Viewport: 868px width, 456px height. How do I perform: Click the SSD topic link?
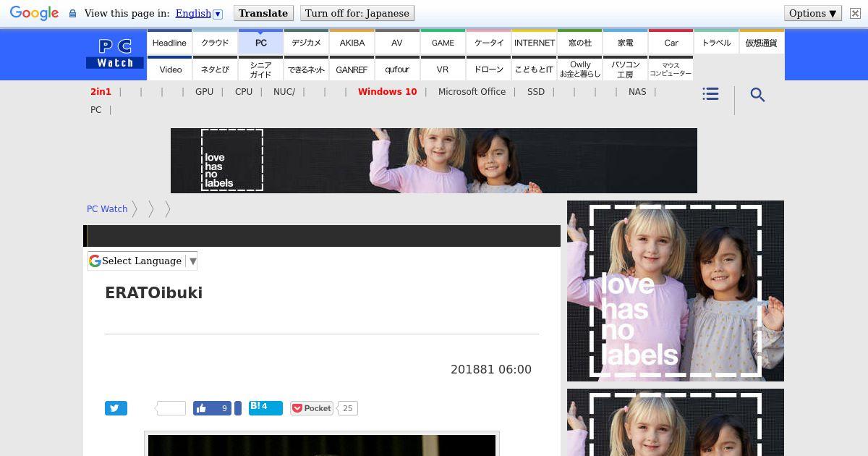click(536, 92)
